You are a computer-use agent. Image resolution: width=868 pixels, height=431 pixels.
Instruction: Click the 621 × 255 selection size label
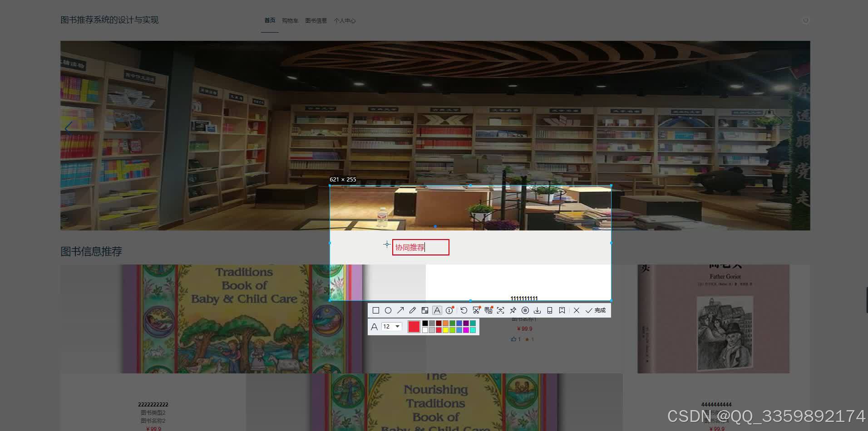343,180
